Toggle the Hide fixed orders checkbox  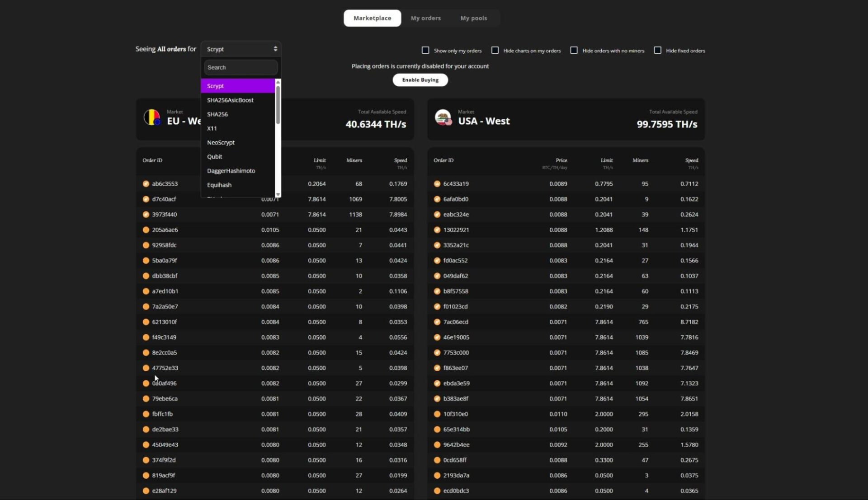(x=657, y=50)
